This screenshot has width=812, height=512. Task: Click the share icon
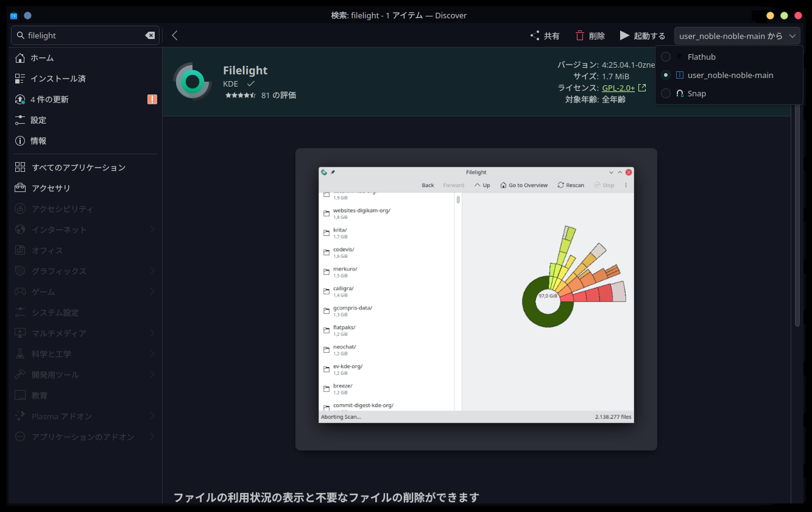535,36
